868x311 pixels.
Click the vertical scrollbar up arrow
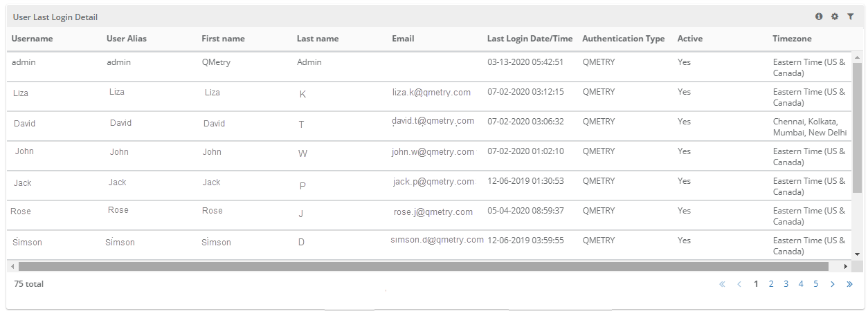[858, 57]
